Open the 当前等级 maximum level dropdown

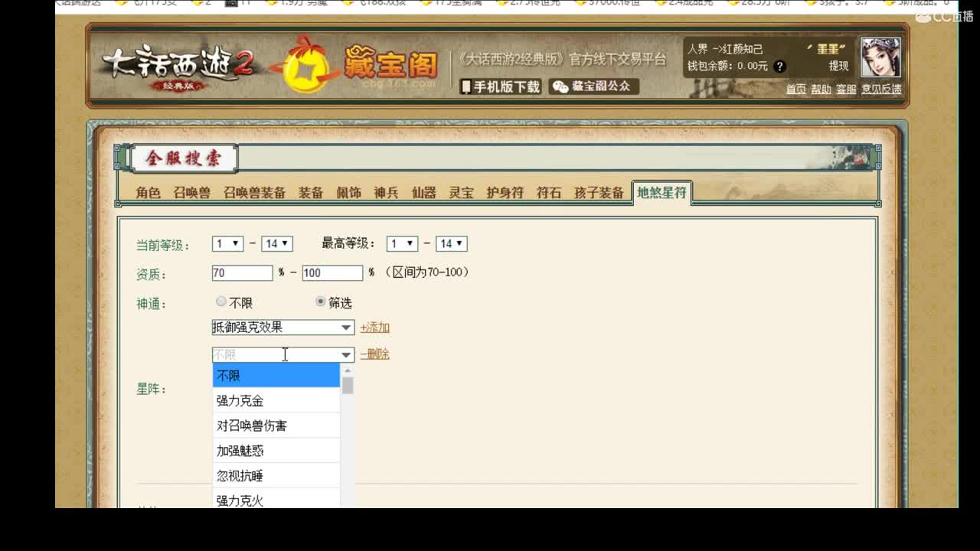click(276, 243)
